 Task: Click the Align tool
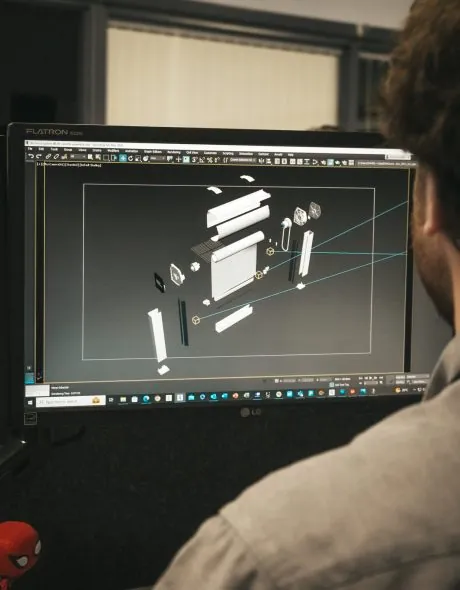point(268,161)
